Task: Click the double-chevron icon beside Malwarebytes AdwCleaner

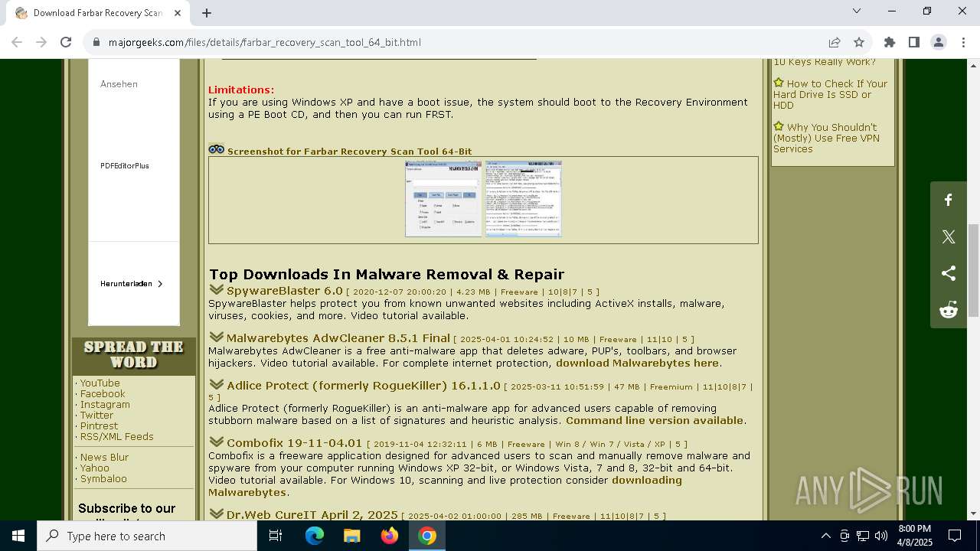Action: click(x=216, y=337)
